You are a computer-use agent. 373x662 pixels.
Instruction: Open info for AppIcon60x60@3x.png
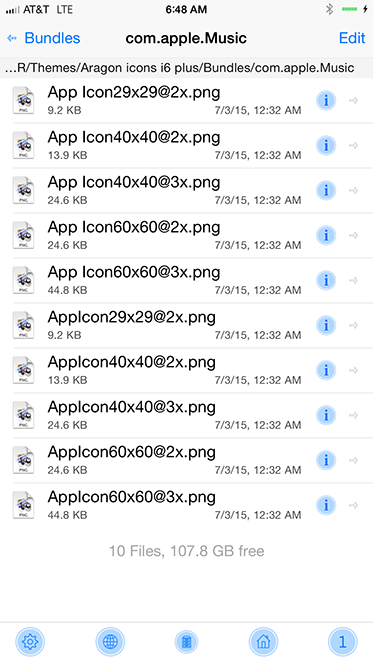326,505
